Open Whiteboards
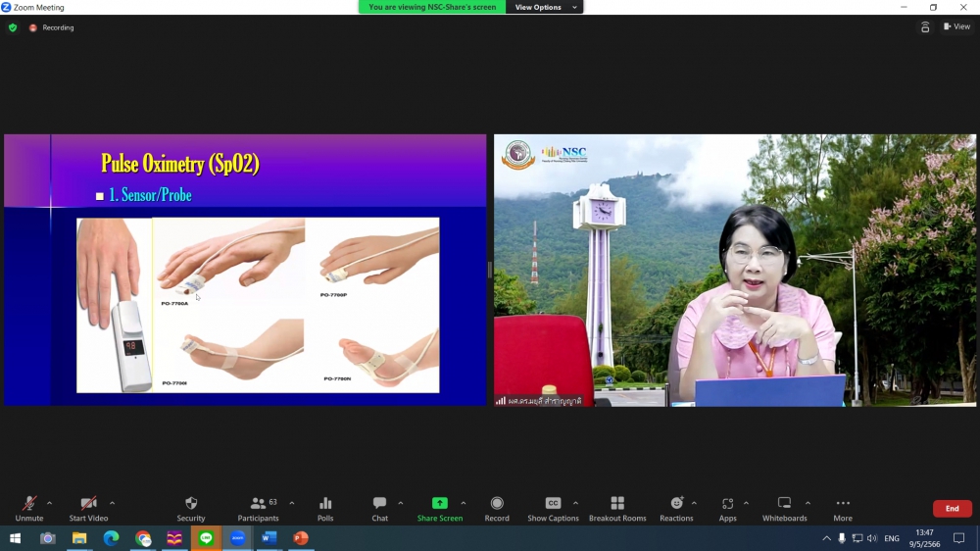 pos(784,508)
